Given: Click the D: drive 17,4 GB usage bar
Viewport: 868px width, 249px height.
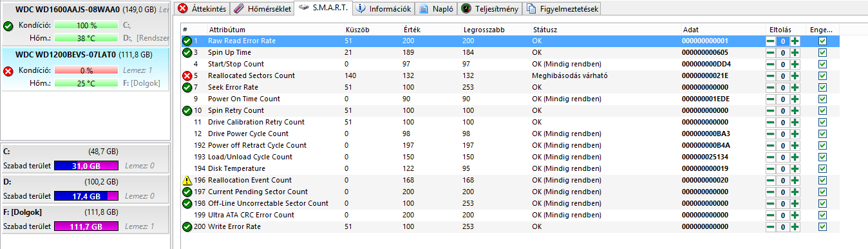Looking at the screenshot, I should click(86, 196).
